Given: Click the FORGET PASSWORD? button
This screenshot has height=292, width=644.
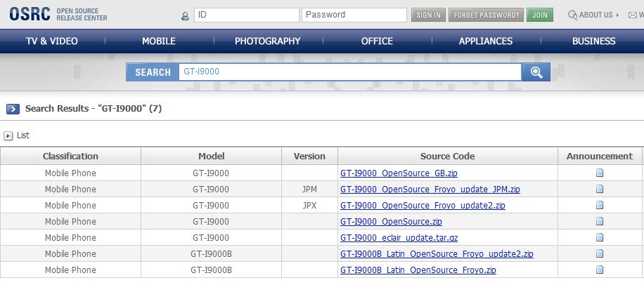Looking at the screenshot, I should (x=487, y=15).
